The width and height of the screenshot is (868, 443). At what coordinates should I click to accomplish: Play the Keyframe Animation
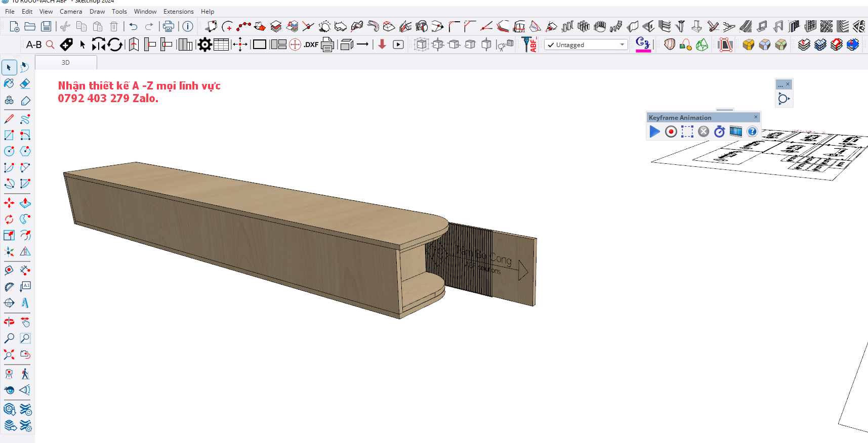point(654,132)
